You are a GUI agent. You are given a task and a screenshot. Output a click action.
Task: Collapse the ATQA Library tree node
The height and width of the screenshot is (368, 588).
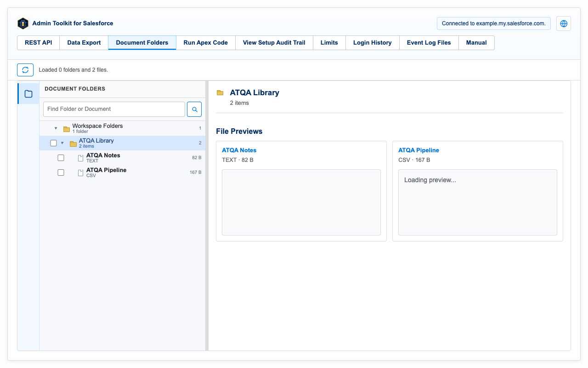point(62,143)
